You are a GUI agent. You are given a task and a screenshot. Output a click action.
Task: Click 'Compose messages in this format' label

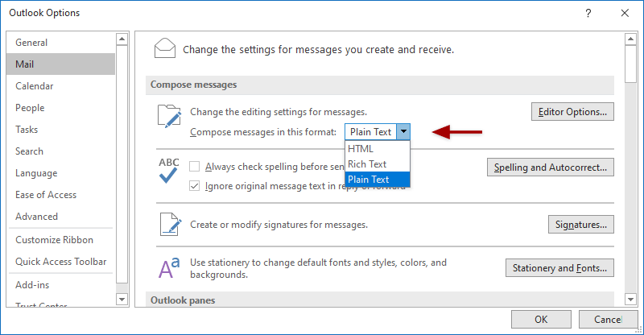click(263, 132)
